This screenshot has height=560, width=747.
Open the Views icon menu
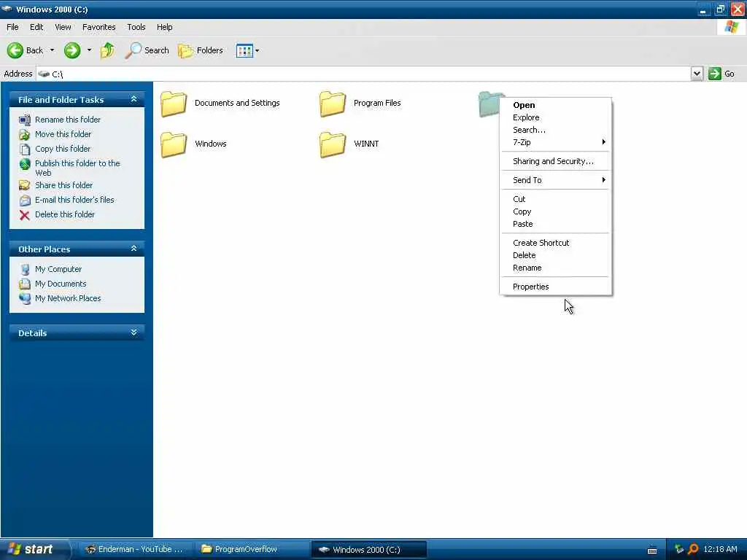pos(248,50)
